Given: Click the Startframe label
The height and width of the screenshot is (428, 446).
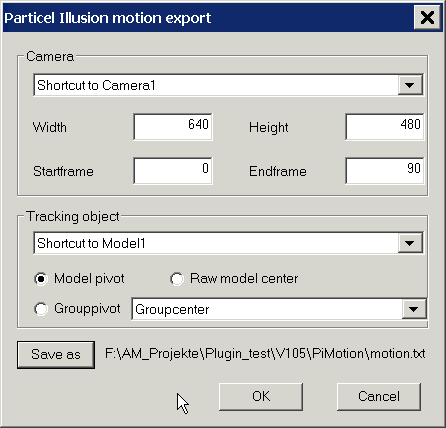Looking at the screenshot, I should [63, 171].
